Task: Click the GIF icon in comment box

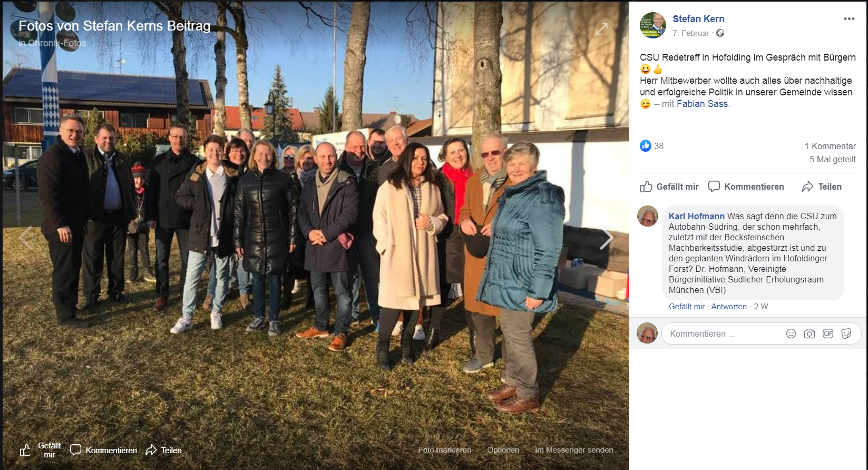Action: point(828,334)
